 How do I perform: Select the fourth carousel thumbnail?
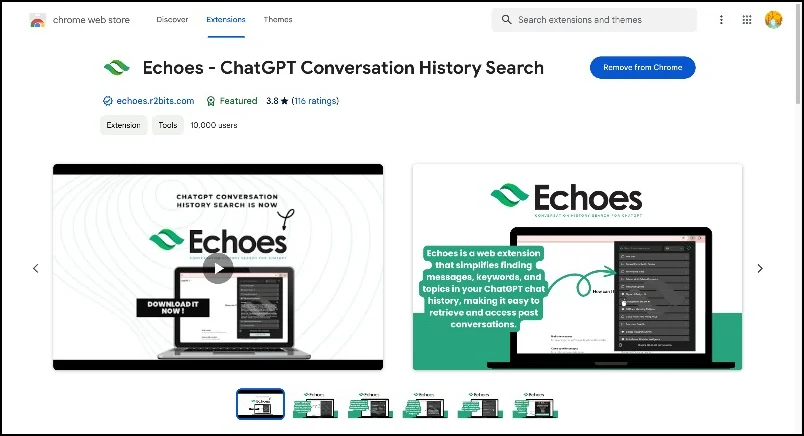(x=425, y=404)
